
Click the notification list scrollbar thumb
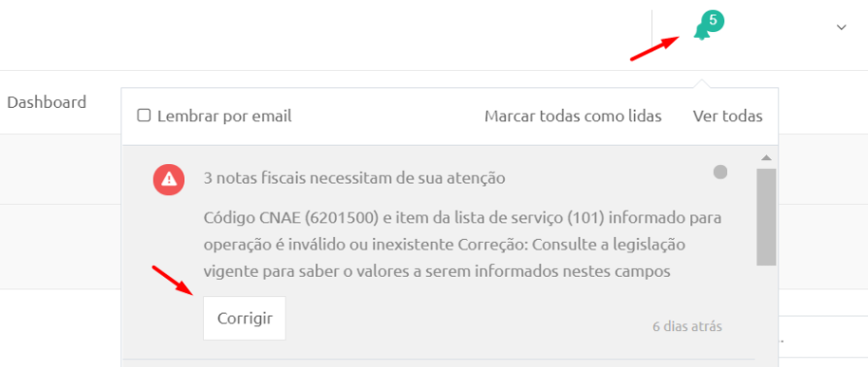coord(766,217)
